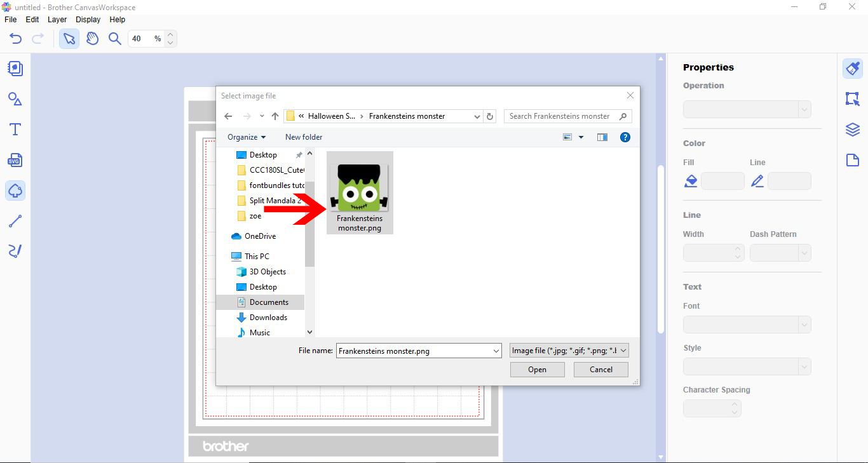Click the Fill color swatch box
868x463 pixels.
(x=722, y=181)
